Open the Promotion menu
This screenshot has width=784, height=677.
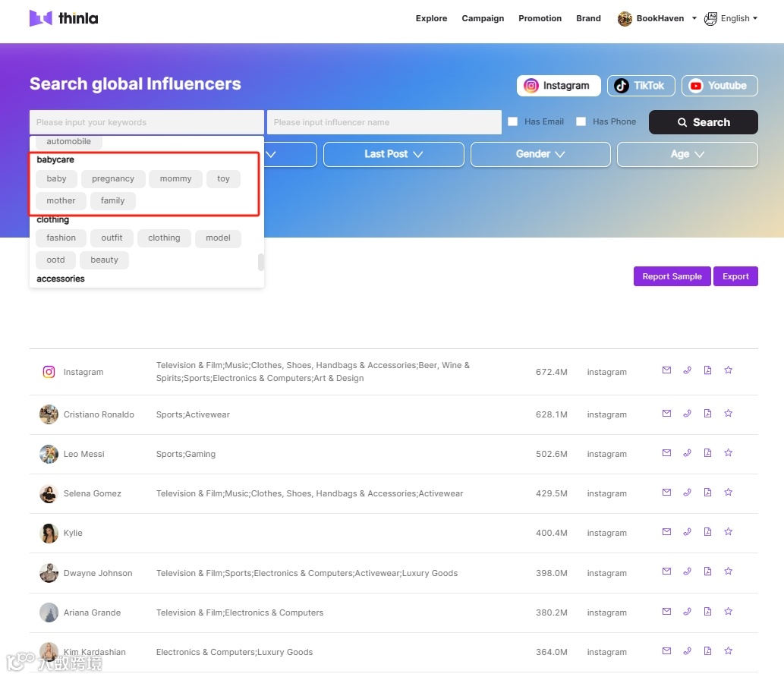click(x=540, y=18)
